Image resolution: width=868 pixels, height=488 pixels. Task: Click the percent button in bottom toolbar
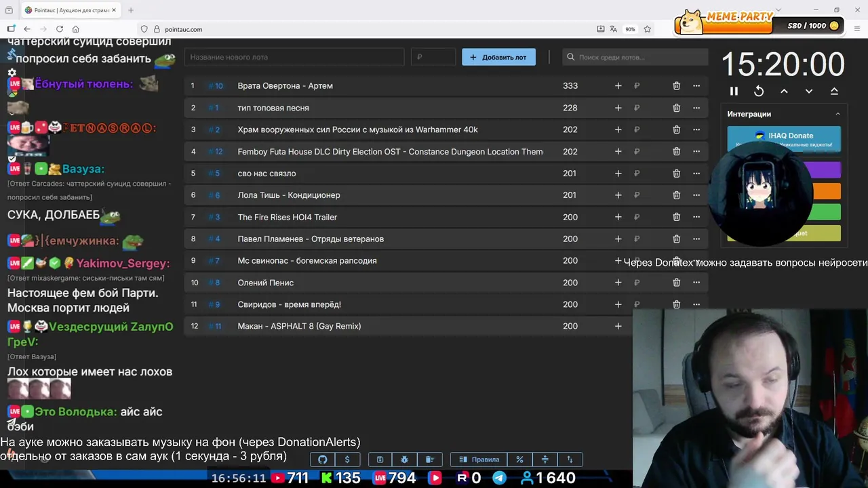coord(519,460)
